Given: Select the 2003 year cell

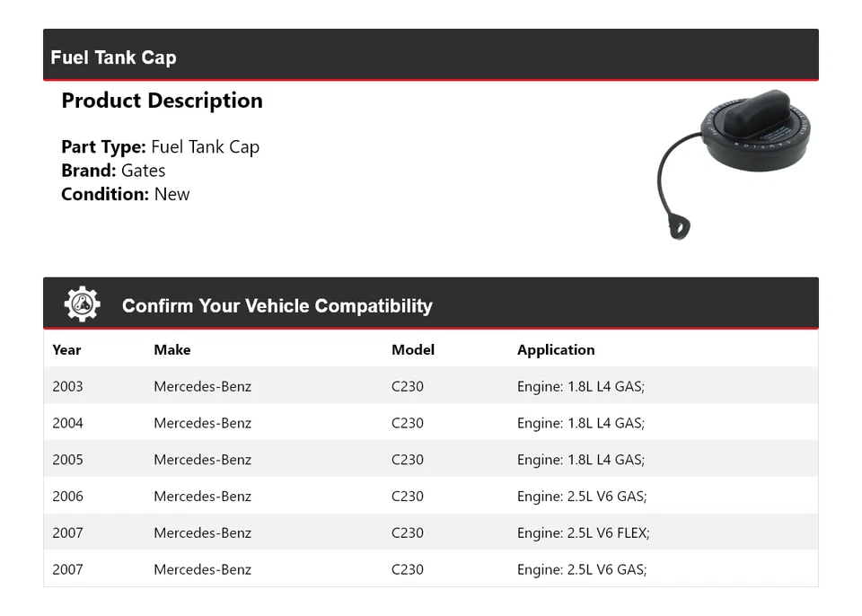Looking at the screenshot, I should (x=67, y=387).
